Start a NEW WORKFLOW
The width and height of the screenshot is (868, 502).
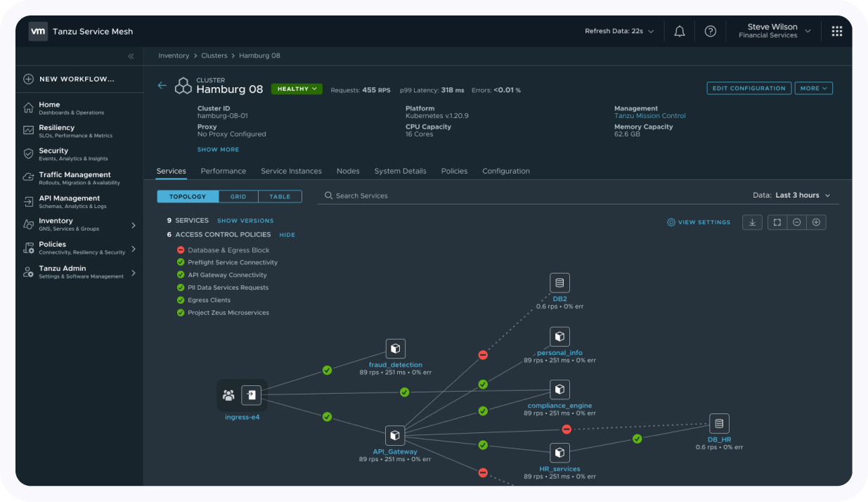(69, 79)
